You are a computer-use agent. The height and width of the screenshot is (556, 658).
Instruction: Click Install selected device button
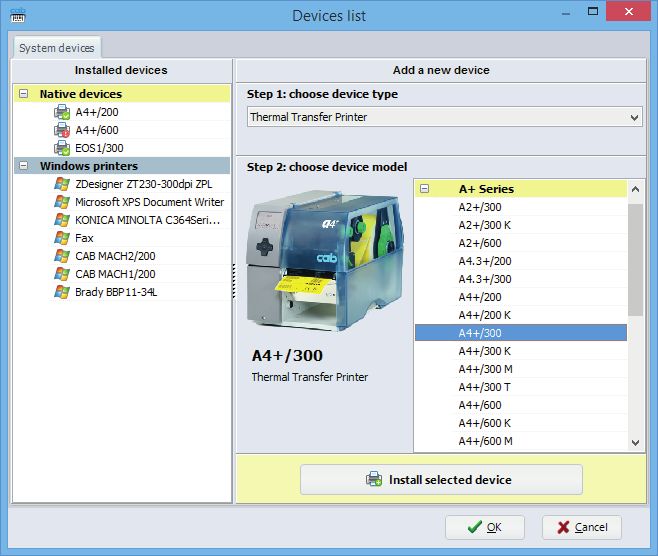tap(441, 479)
